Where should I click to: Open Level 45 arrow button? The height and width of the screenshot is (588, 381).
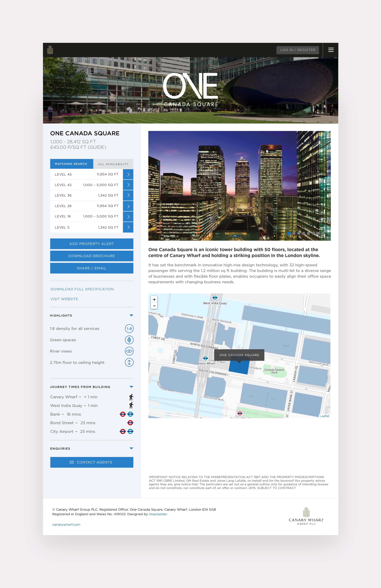pos(128,174)
